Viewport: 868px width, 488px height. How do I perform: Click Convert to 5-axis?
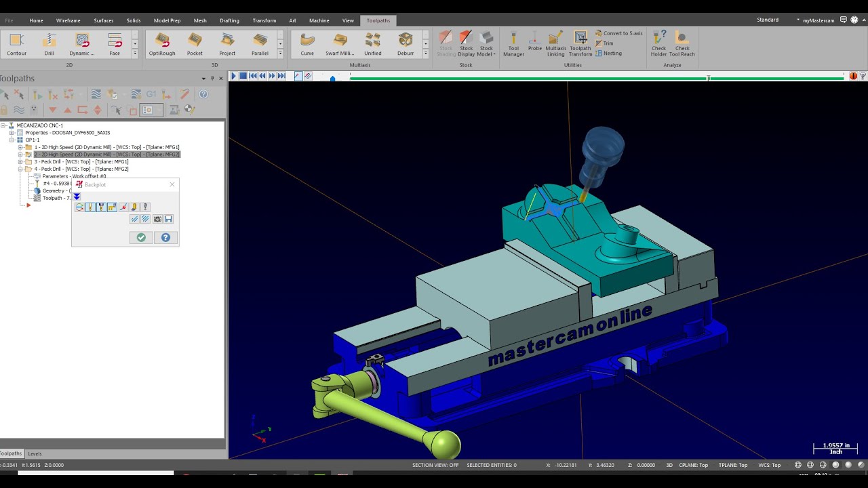pos(618,33)
